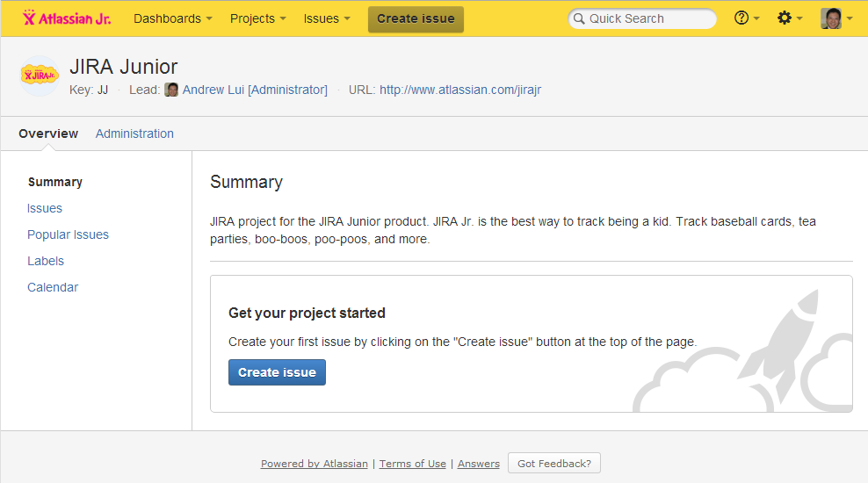Click the Summary heading in the main panel
Viewport: 868px width, 483px height.
point(246,182)
